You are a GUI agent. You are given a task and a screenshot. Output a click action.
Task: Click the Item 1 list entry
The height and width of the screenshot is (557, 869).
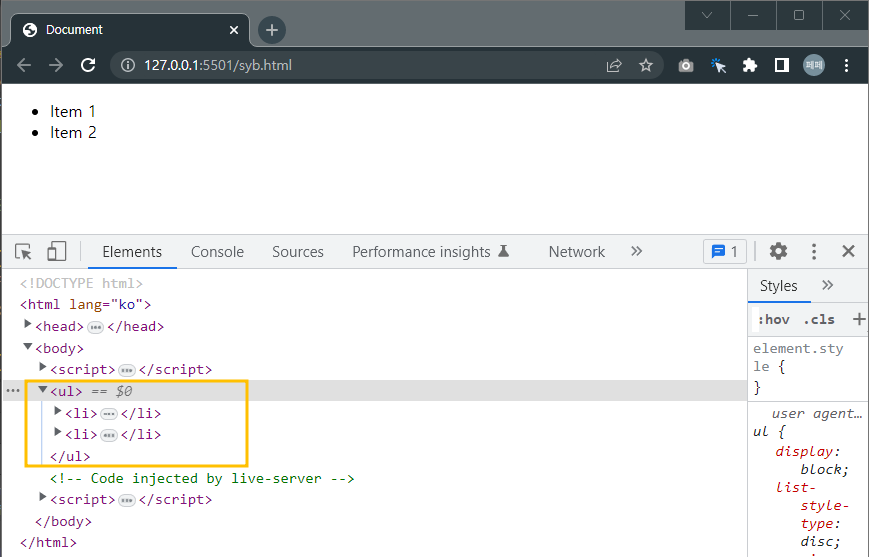click(x=73, y=112)
